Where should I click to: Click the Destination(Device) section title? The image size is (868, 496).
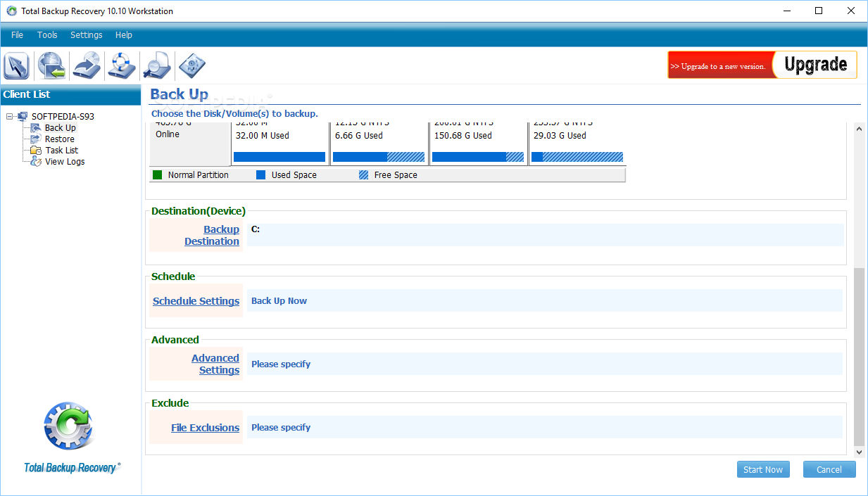(199, 211)
